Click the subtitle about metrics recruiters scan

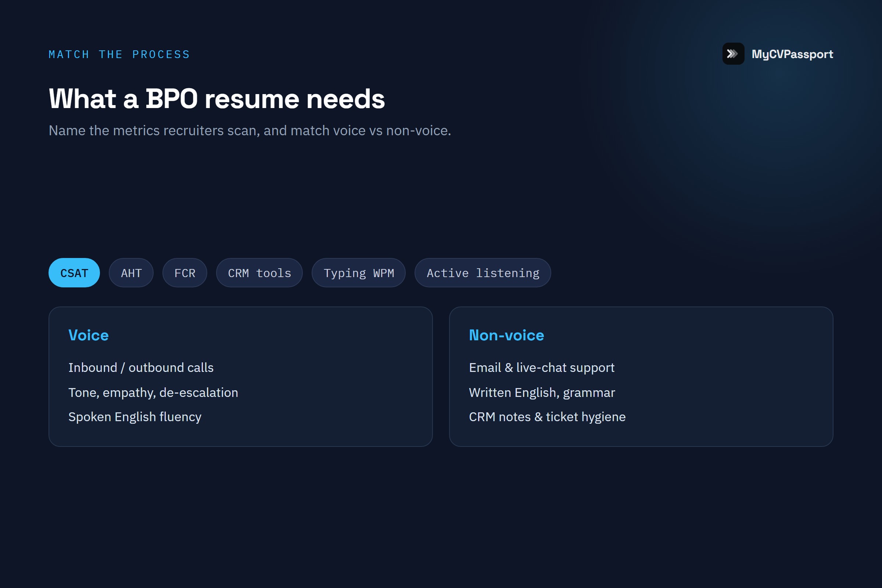[x=250, y=130]
